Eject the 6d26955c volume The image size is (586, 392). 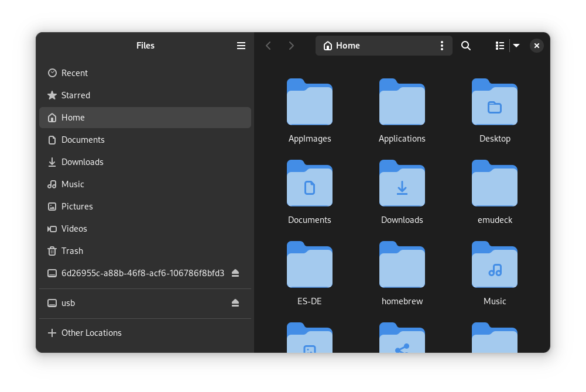coord(235,273)
